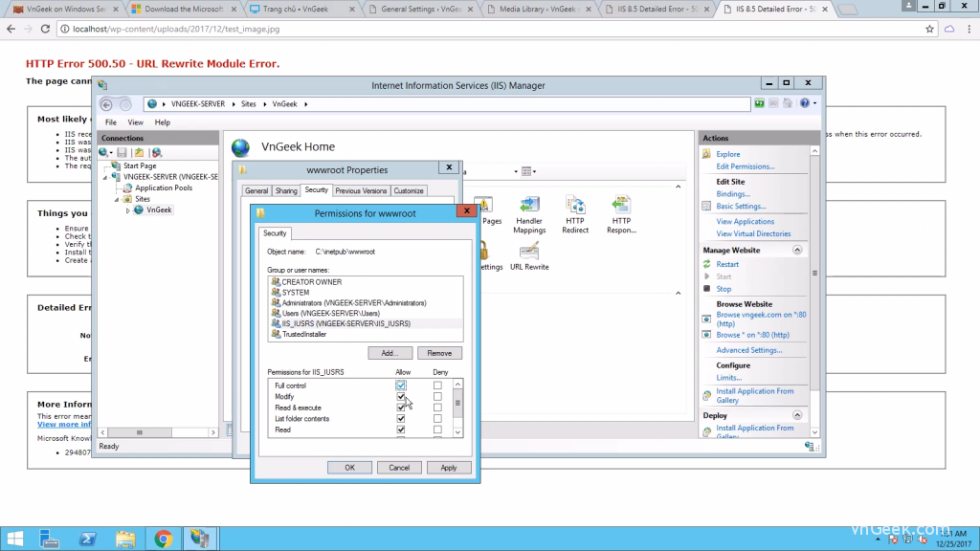Click OK in Permissions for wwwroot

pyautogui.click(x=349, y=467)
